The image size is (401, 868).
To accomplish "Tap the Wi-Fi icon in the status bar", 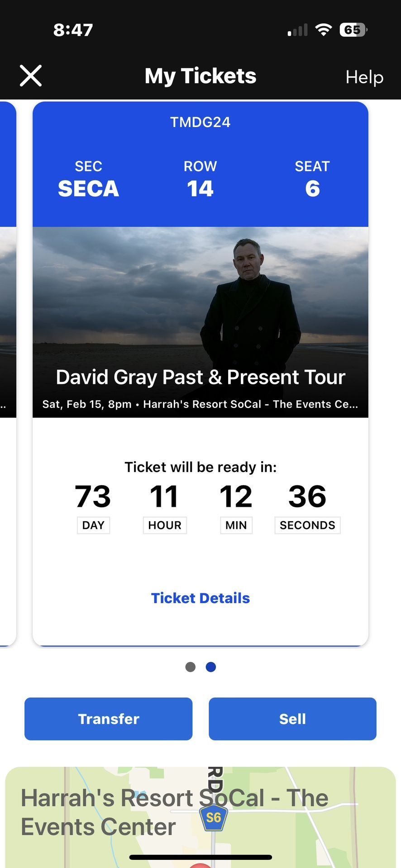I will point(323,30).
